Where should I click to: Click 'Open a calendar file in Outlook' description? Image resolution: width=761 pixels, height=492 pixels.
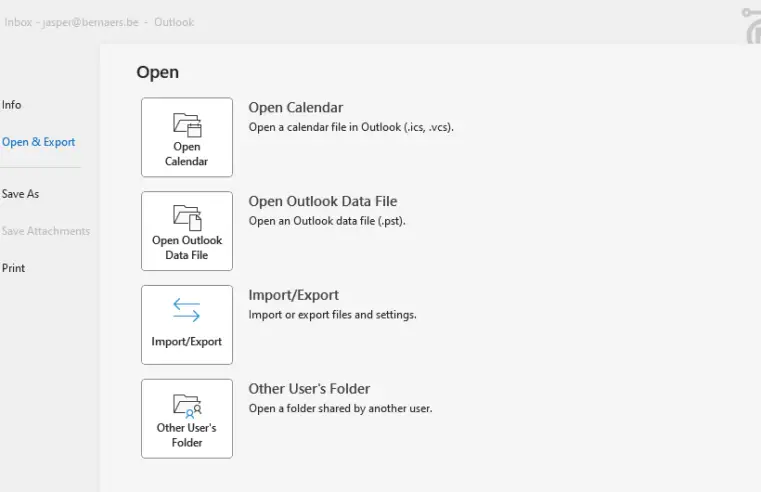coord(351,127)
